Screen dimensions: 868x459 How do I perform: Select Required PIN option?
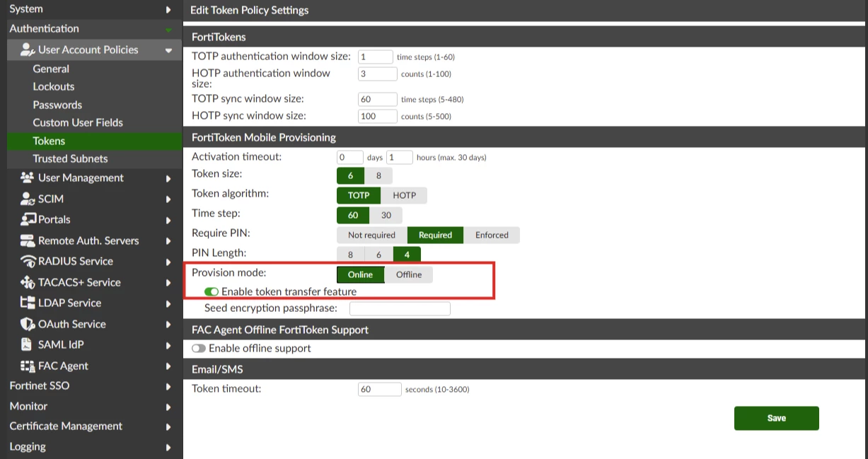tap(435, 235)
